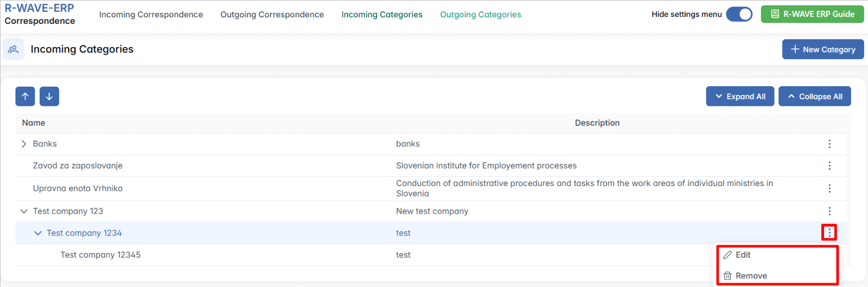Switch to the Outgoing Categories tab
The width and height of the screenshot is (868, 287).
coord(480,15)
